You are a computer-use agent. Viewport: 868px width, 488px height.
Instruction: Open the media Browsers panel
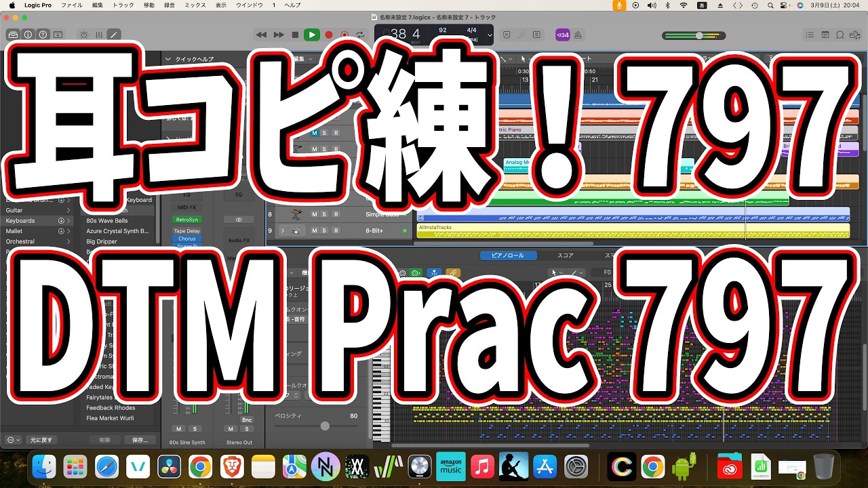(855, 35)
